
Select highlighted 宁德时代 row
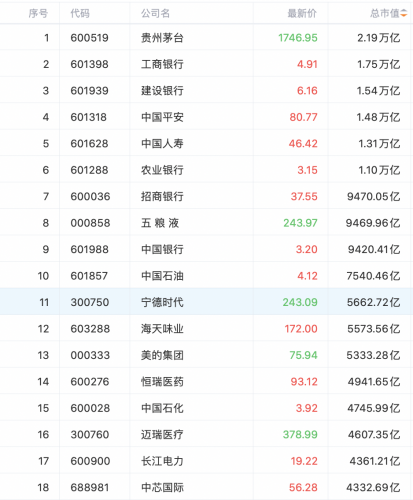[x=206, y=302]
